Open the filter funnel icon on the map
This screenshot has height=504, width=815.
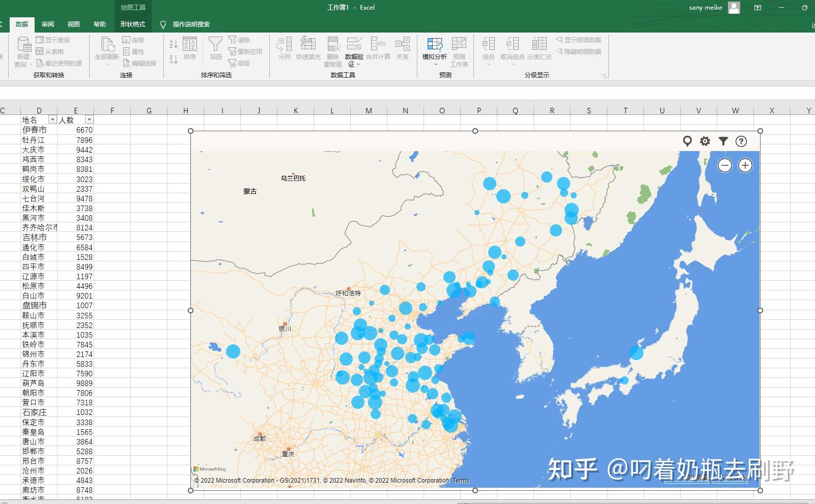click(x=723, y=142)
